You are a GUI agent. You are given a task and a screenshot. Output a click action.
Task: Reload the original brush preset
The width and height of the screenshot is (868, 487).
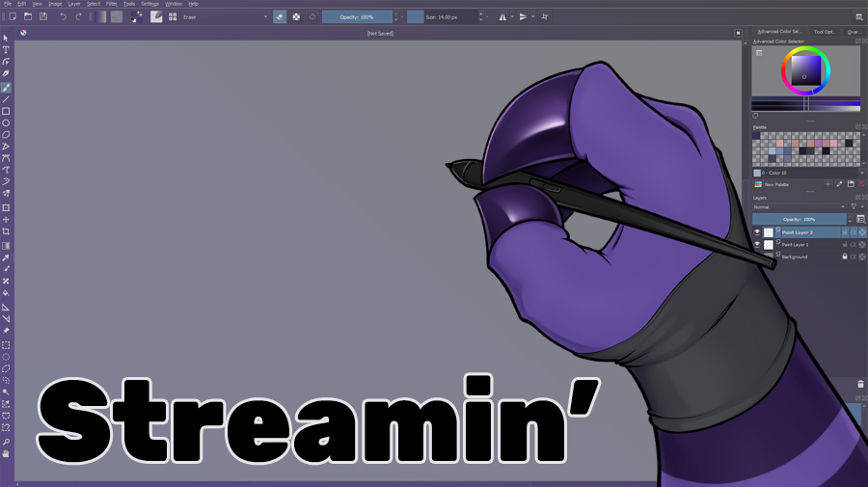(312, 17)
